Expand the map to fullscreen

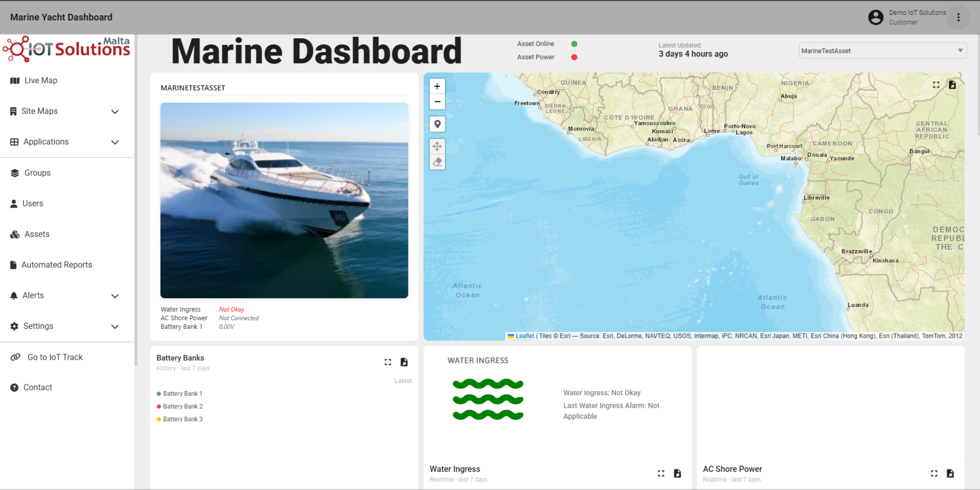(x=936, y=85)
